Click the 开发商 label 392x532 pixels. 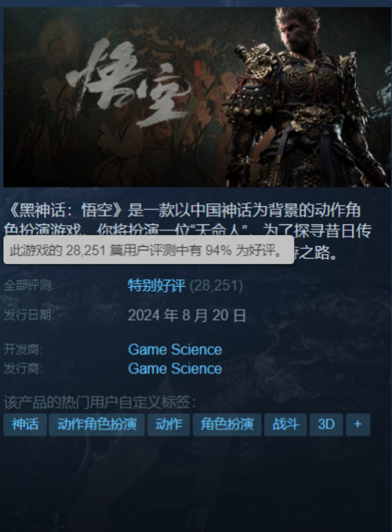pyautogui.click(x=23, y=349)
